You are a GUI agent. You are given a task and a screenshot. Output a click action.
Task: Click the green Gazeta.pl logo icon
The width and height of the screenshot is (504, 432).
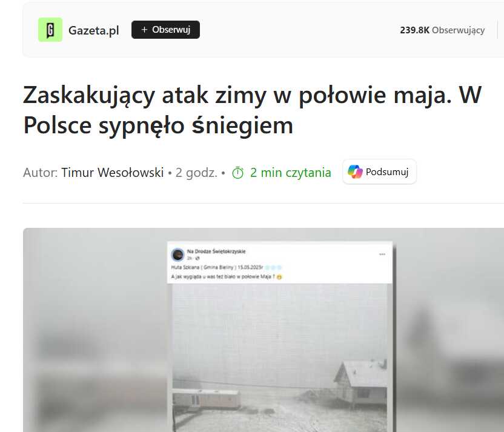click(x=50, y=30)
